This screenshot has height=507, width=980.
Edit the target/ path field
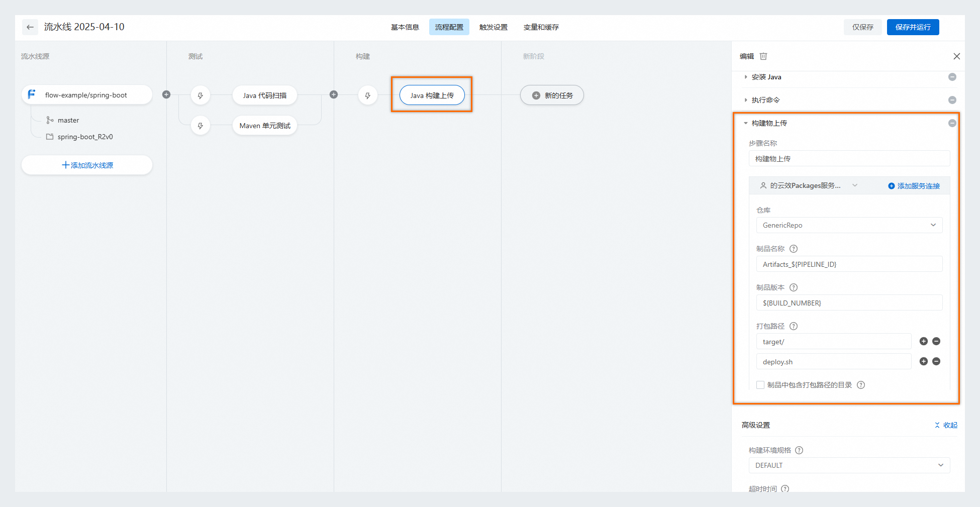click(834, 341)
